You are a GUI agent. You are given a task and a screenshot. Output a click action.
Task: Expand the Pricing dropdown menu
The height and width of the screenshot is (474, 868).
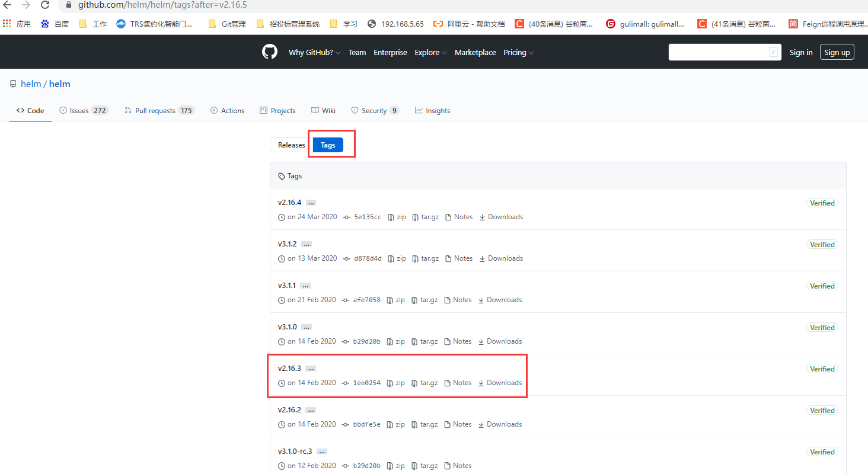tap(519, 53)
